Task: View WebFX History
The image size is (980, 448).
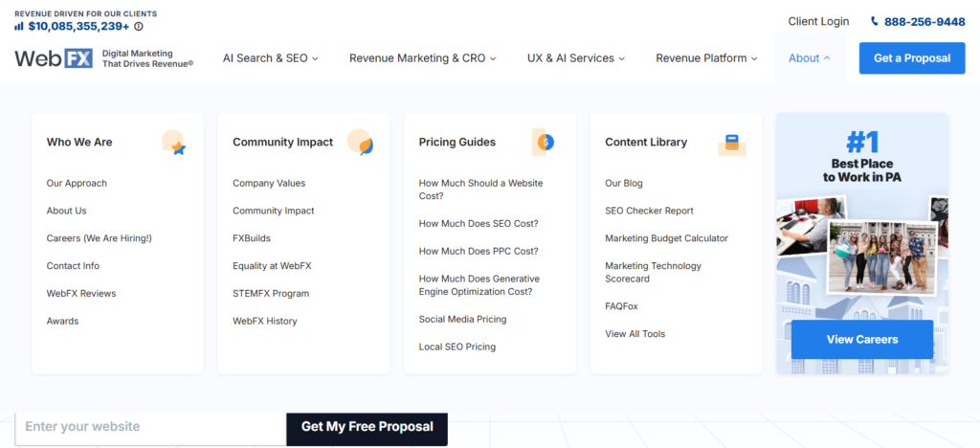Action: 264,321
